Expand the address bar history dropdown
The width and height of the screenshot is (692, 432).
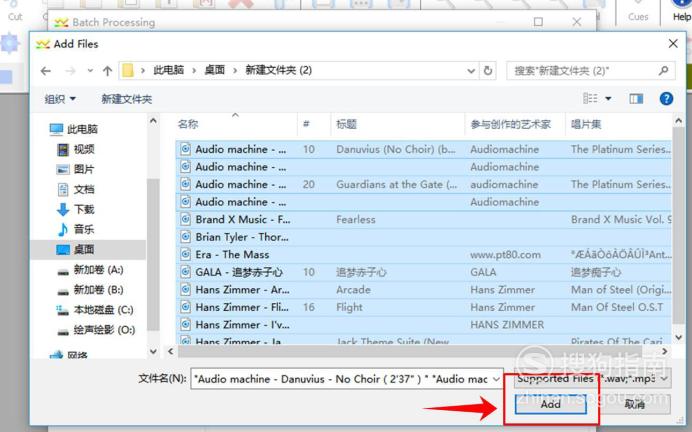pos(471,71)
